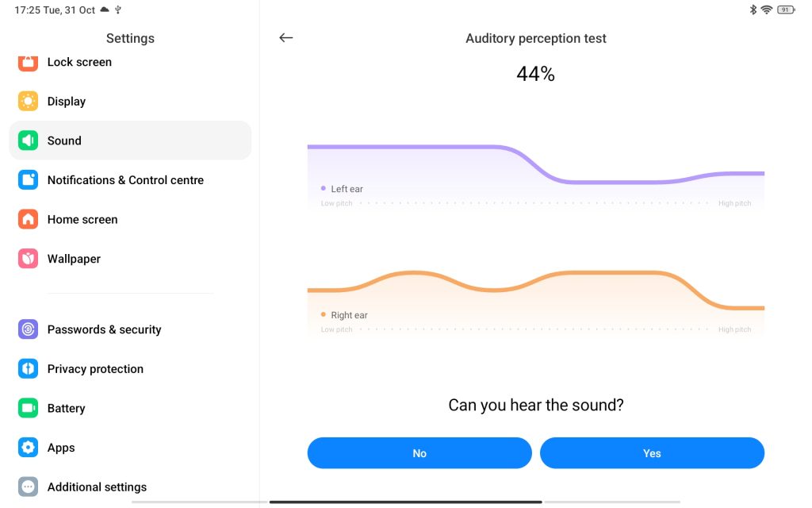Tap the 44% progress indicator
This screenshot has height=508, width=812.
pos(536,75)
